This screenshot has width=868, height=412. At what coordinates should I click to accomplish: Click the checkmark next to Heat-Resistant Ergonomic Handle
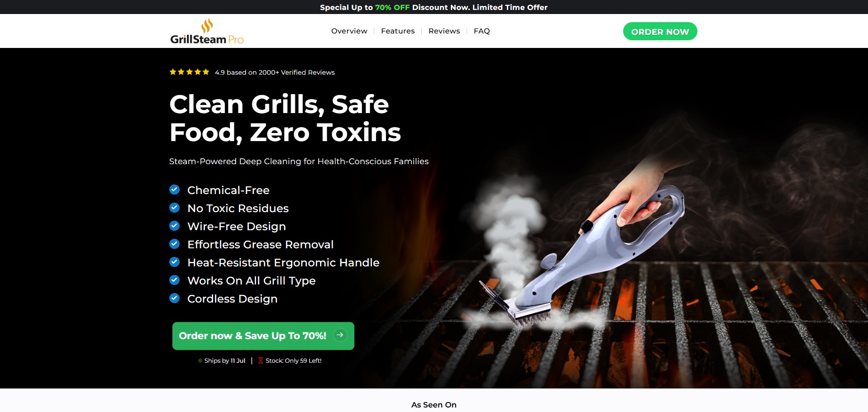pos(174,262)
